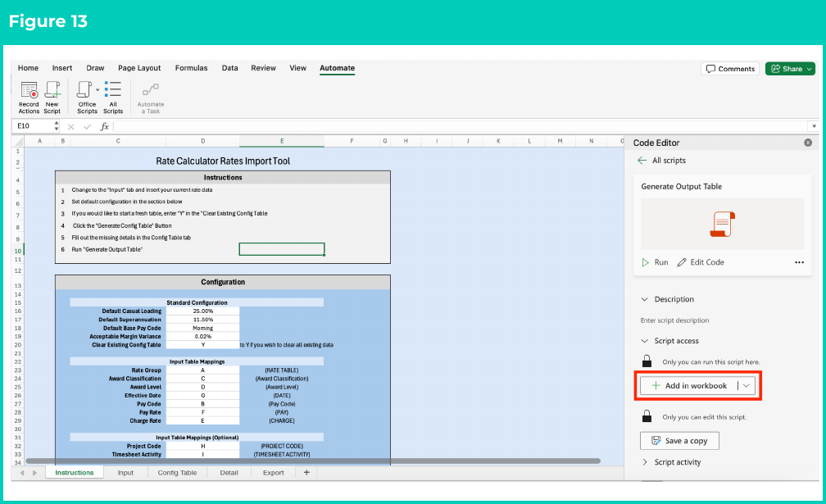Click the Rate Calculator Rates Import Tool title
The image size is (826, 504).
[x=223, y=161]
